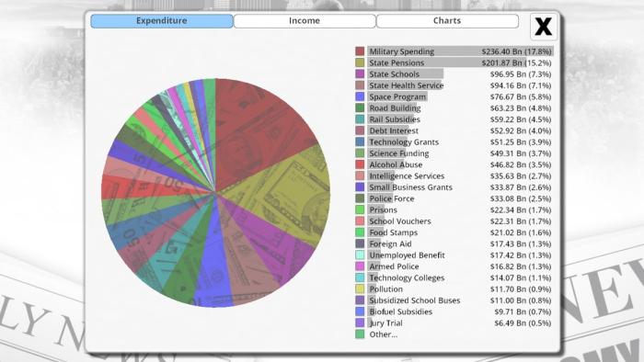Viewport: 644px width, 362px height.
Task: Click the Pollution color swatch
Action: tap(360, 289)
